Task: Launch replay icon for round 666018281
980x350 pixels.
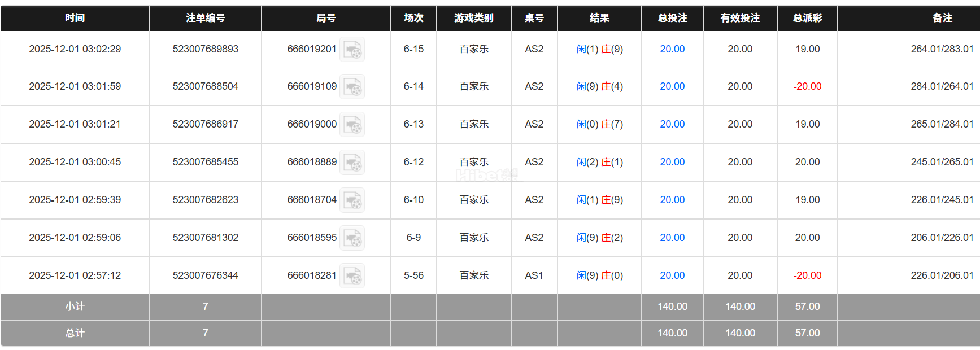Action: 352,276
